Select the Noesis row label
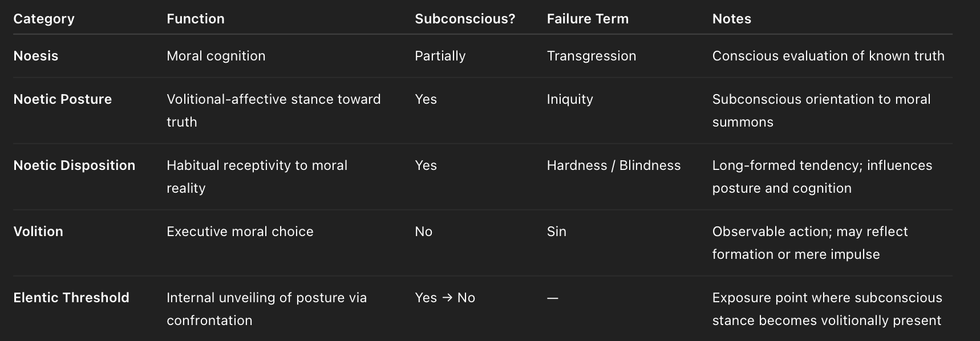This screenshot has width=980, height=341. (x=36, y=56)
